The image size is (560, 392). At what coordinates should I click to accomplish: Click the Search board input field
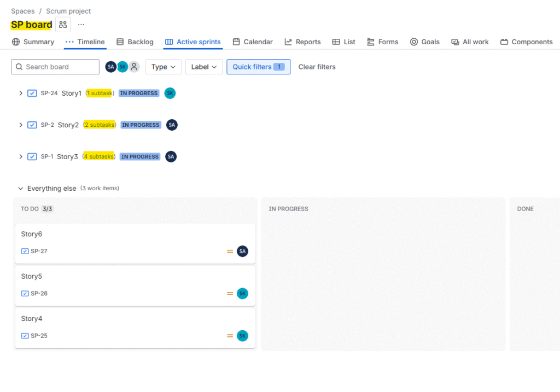click(x=60, y=67)
